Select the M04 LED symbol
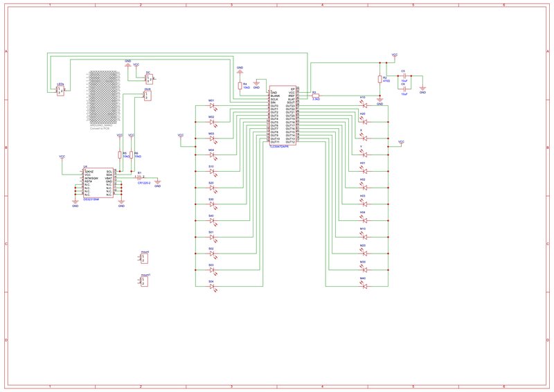This screenshot has height=392, width=554. 213,155
